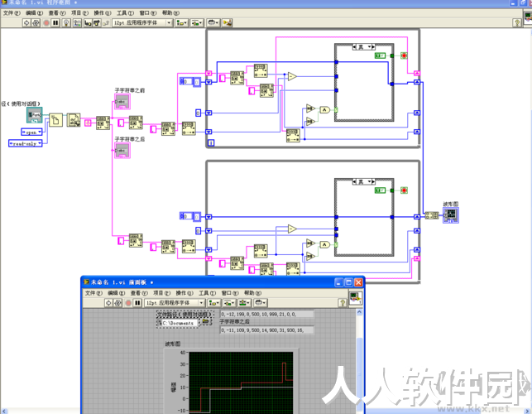Abort execution in front panel toolbar
The width and height of the screenshot is (532, 414).
pos(128,302)
